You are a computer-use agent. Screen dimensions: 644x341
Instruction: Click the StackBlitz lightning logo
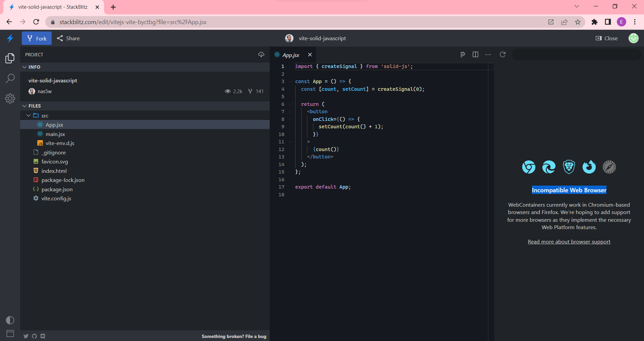coord(10,38)
